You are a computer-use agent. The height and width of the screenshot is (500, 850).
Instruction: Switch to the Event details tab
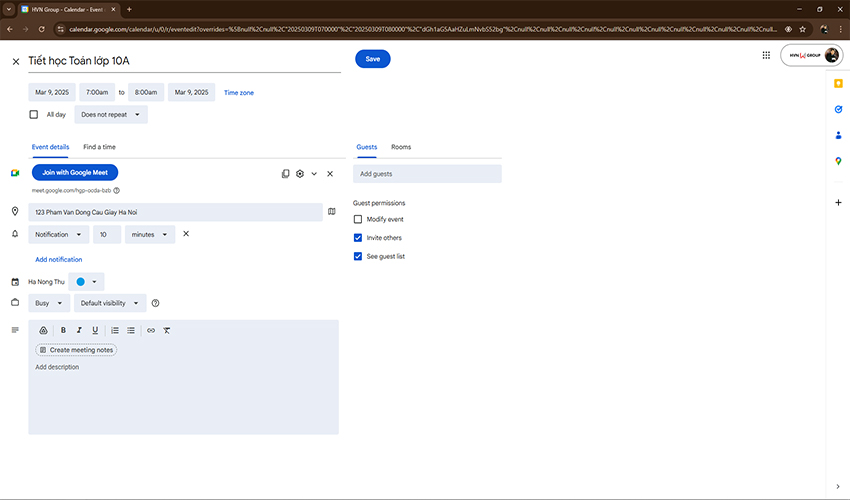[50, 147]
